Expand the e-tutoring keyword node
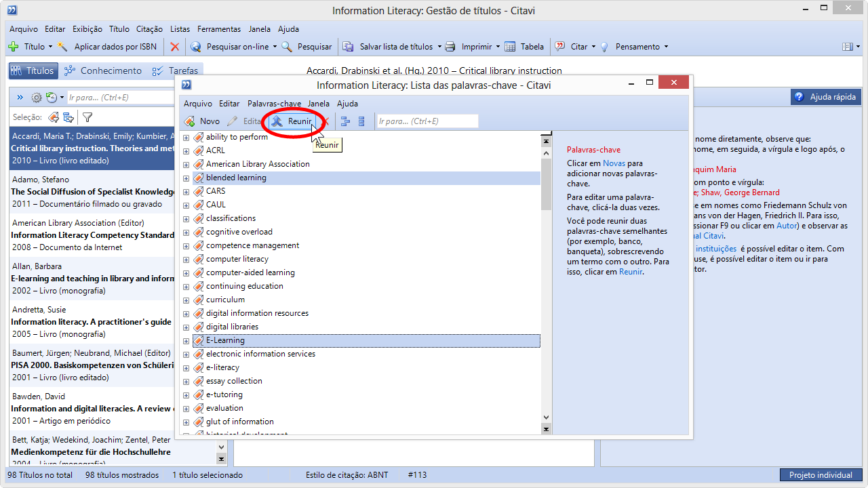 coord(186,394)
